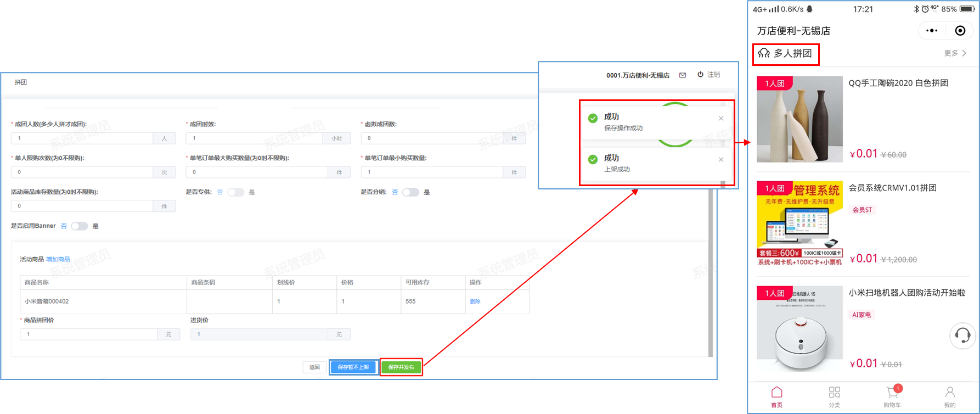Tap the 首页 home tab icon
This screenshot has height=414, width=980.
776,392
